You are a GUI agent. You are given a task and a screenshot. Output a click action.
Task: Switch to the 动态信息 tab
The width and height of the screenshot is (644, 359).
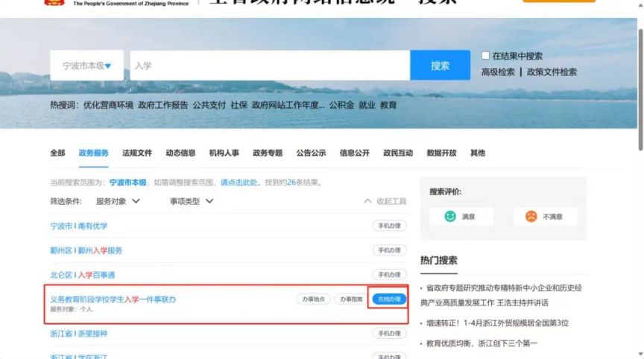coord(180,153)
